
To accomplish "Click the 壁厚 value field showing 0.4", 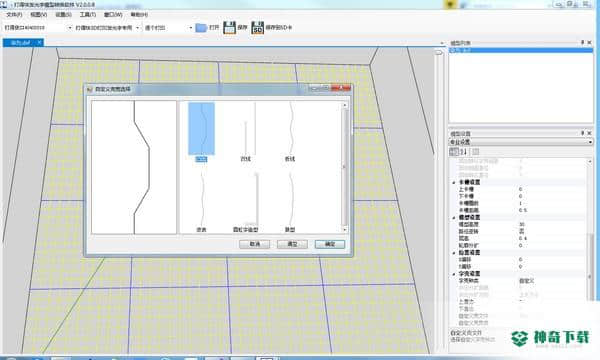I will 551,238.
